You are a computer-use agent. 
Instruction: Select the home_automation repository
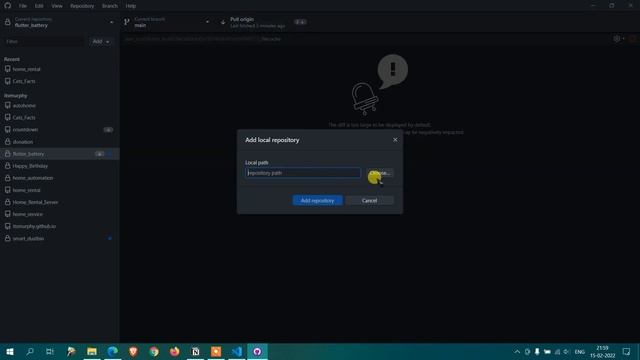tap(60, 178)
